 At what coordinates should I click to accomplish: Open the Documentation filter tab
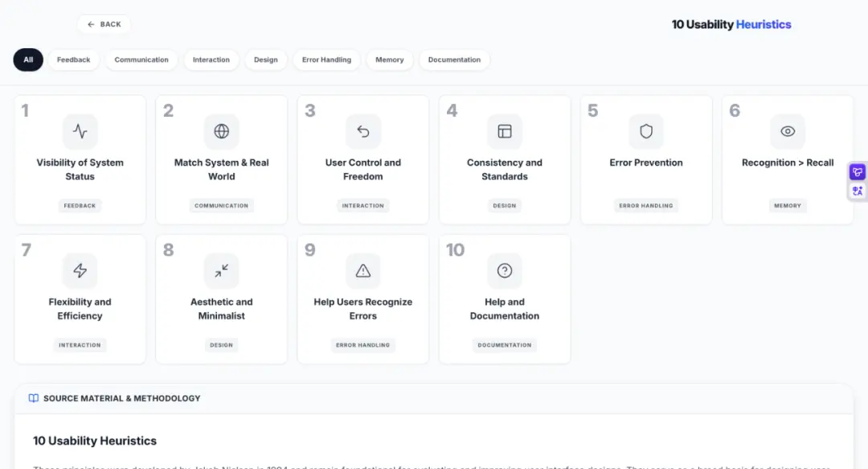pos(454,60)
